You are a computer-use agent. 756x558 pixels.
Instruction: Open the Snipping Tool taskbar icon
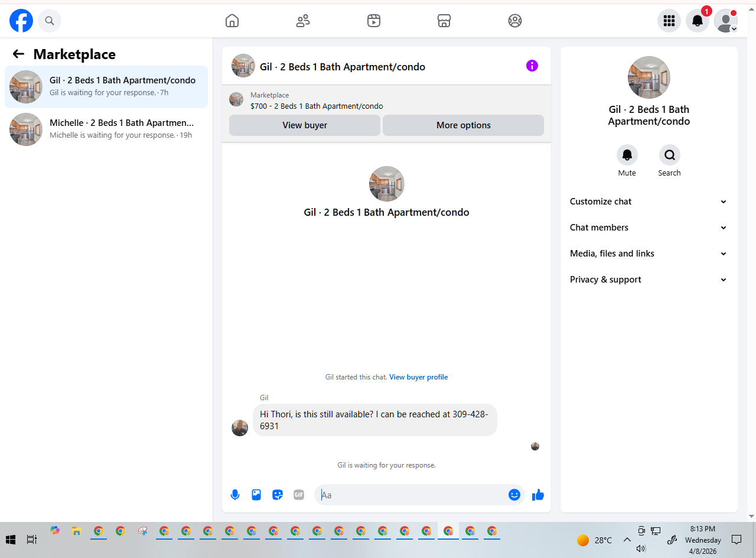(x=142, y=531)
